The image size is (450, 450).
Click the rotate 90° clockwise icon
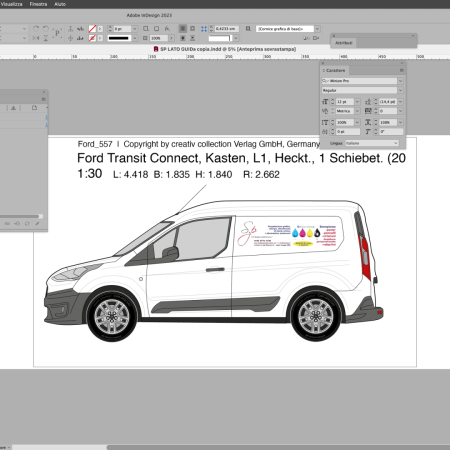36,29
